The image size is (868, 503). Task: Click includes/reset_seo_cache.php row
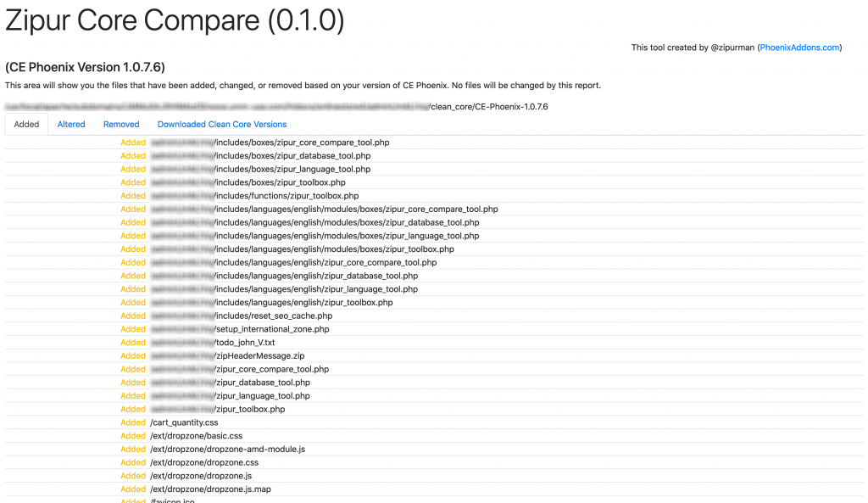point(434,316)
